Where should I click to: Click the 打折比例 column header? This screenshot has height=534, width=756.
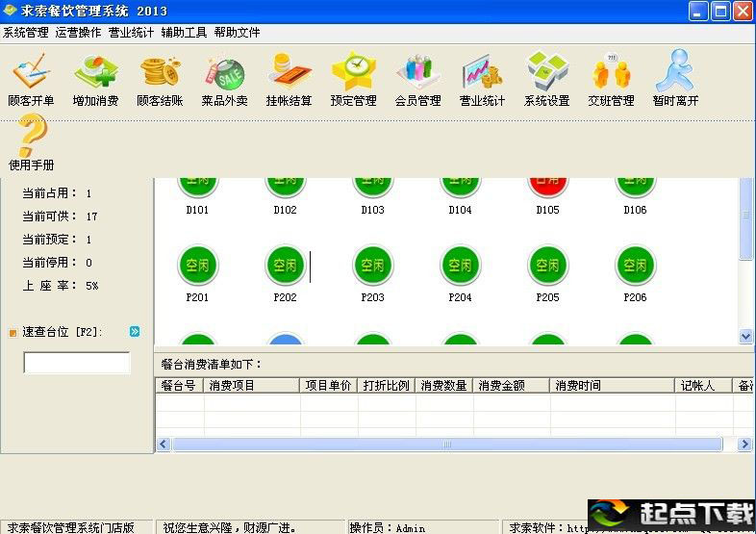(x=387, y=386)
